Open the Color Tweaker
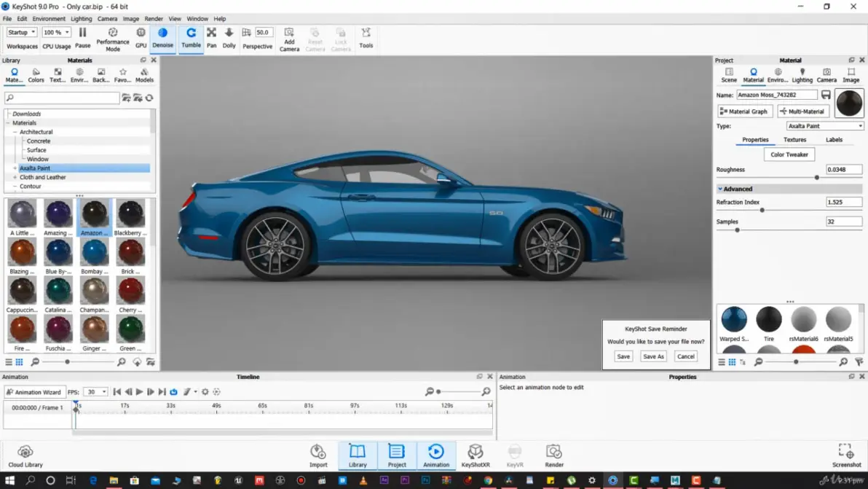The height and width of the screenshot is (489, 868). point(789,154)
